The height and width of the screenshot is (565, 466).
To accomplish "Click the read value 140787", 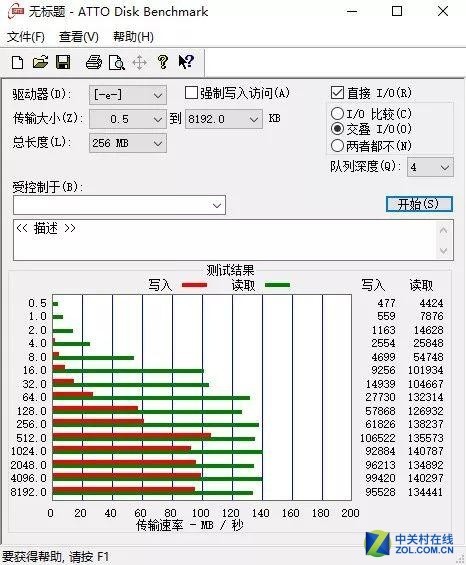I will [x=425, y=451].
